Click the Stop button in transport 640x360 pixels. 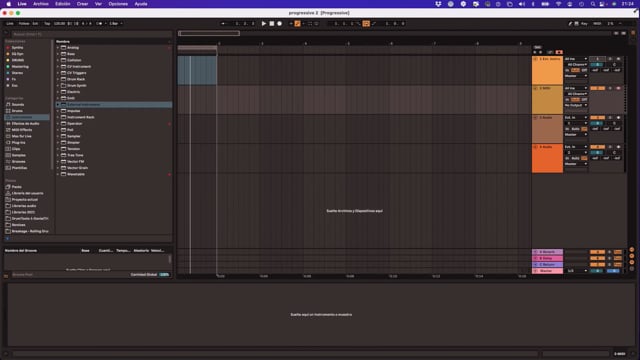(x=272, y=24)
